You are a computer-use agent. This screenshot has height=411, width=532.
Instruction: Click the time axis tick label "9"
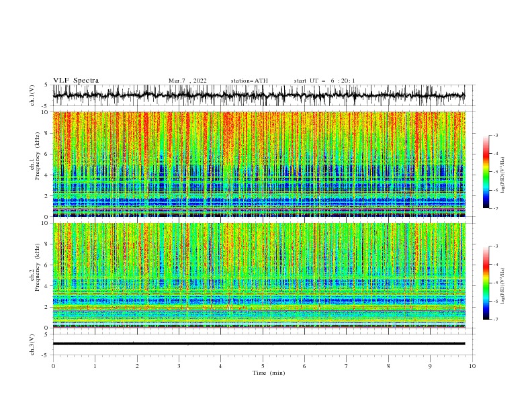pos(430,366)
